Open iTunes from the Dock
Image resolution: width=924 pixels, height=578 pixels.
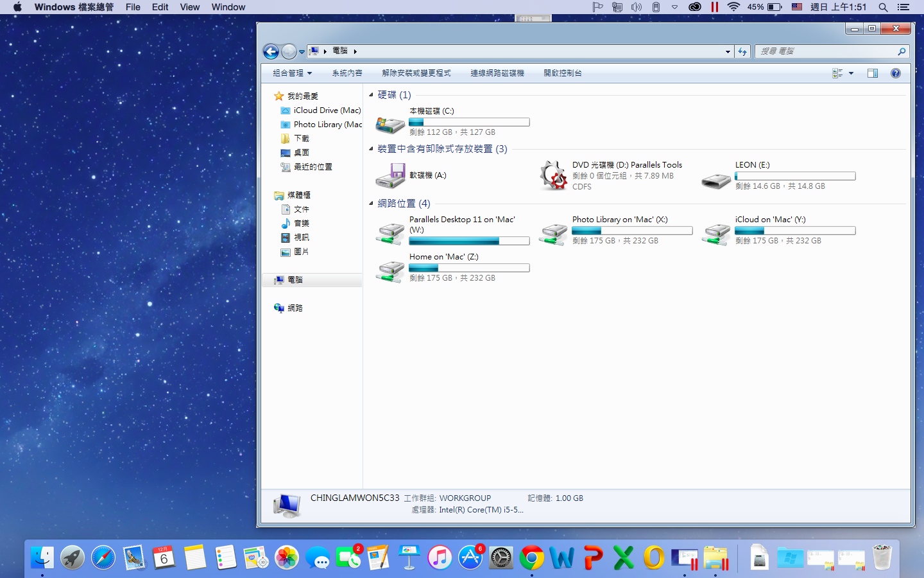pyautogui.click(x=440, y=557)
